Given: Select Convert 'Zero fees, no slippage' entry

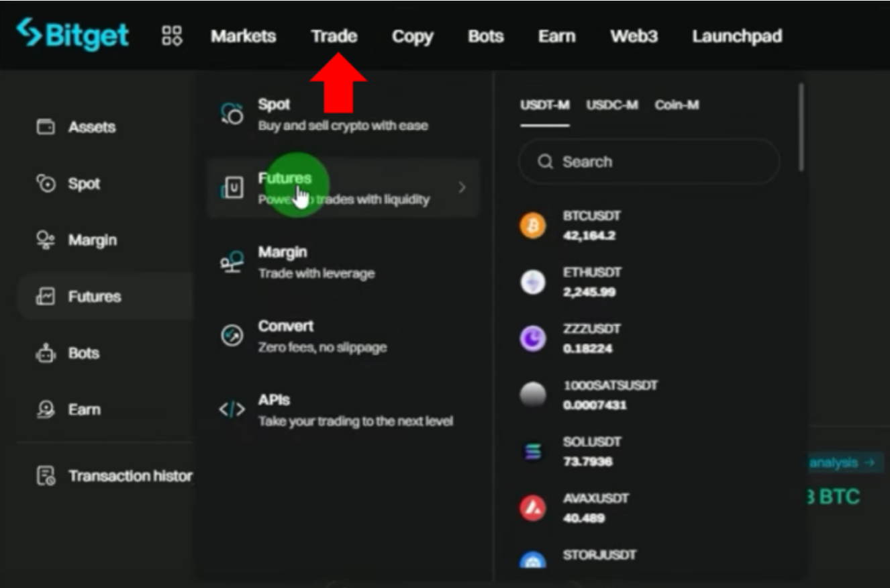Looking at the screenshot, I should [x=342, y=336].
